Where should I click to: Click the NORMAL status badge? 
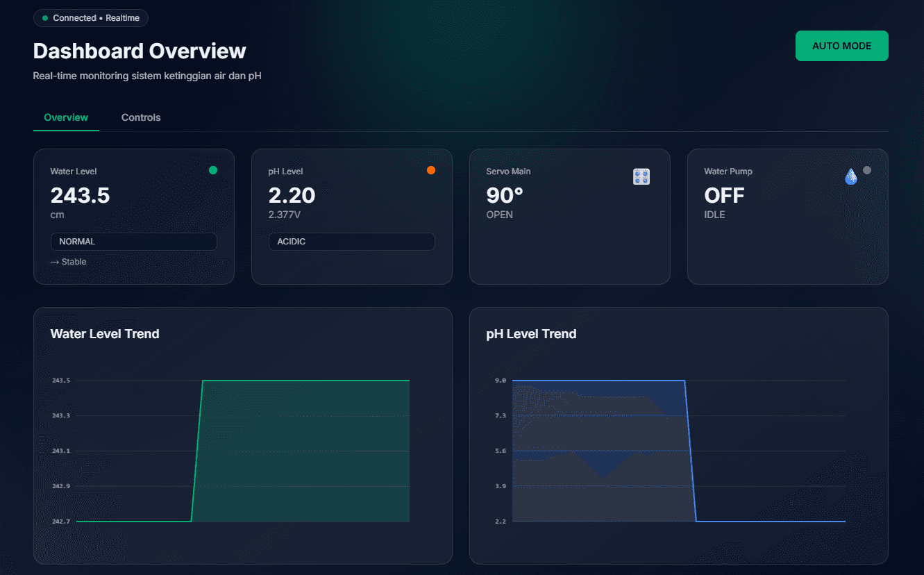tap(133, 241)
